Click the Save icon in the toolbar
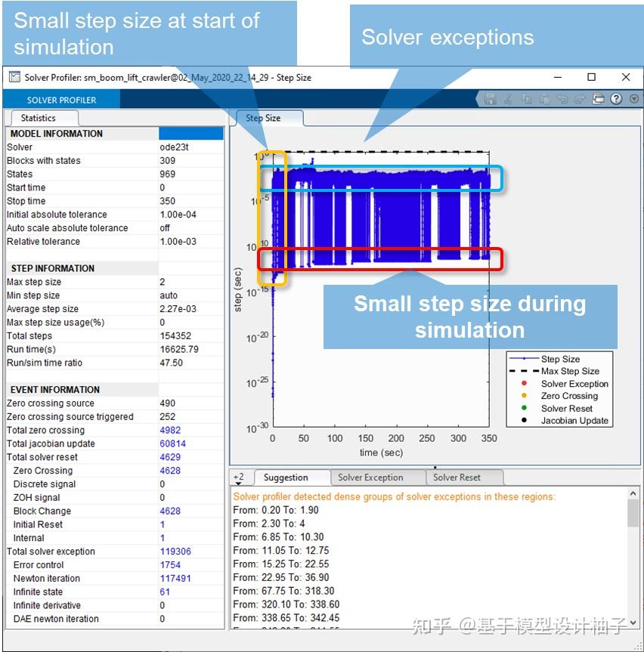The height and width of the screenshot is (652, 644). click(x=490, y=99)
